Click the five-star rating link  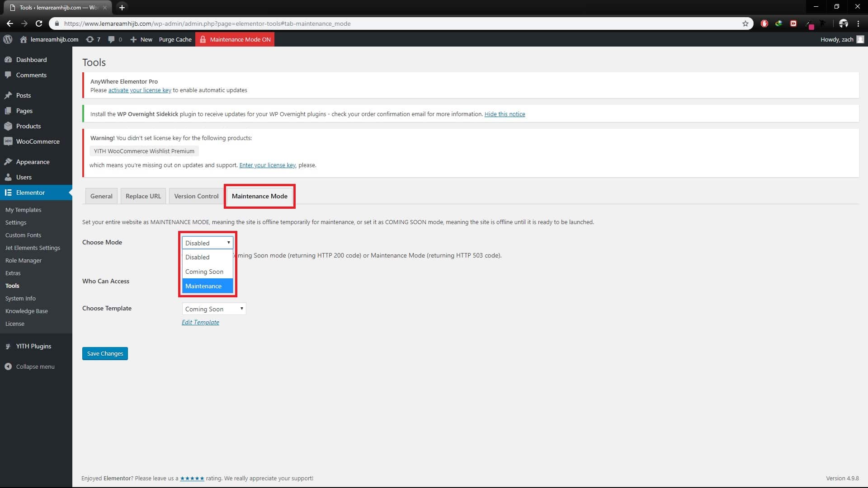click(x=192, y=478)
